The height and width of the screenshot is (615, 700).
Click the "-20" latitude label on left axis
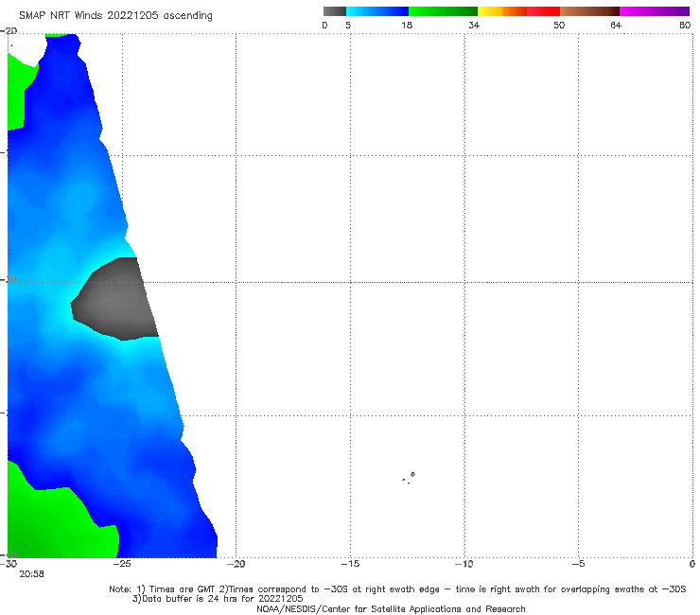[9, 31]
